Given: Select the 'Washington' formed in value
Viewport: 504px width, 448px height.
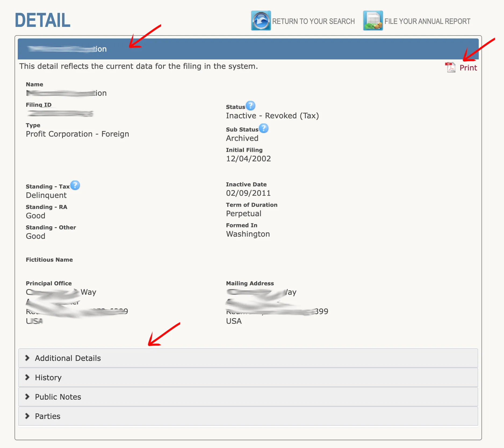Looking at the screenshot, I should click(248, 234).
